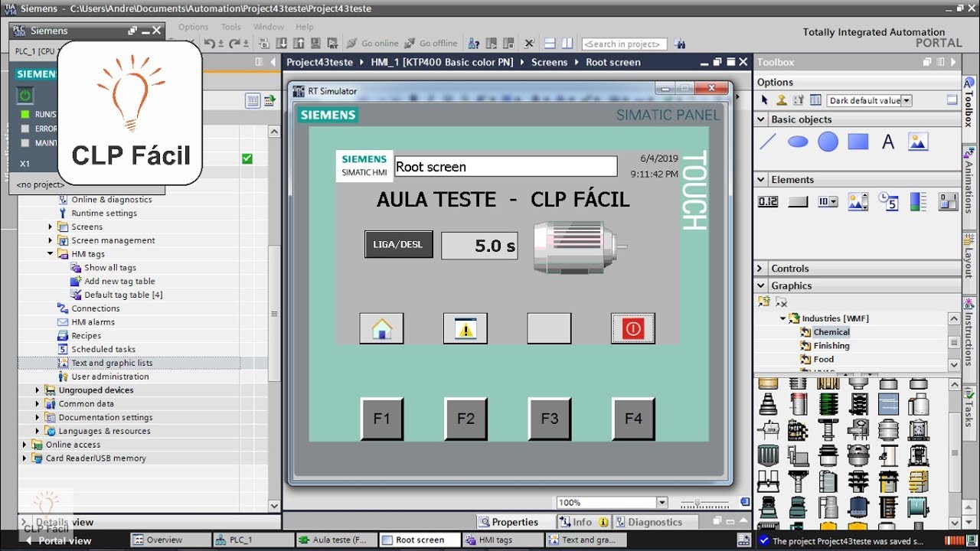Expand the Screens tree node
980x551 pixels.
click(x=51, y=227)
